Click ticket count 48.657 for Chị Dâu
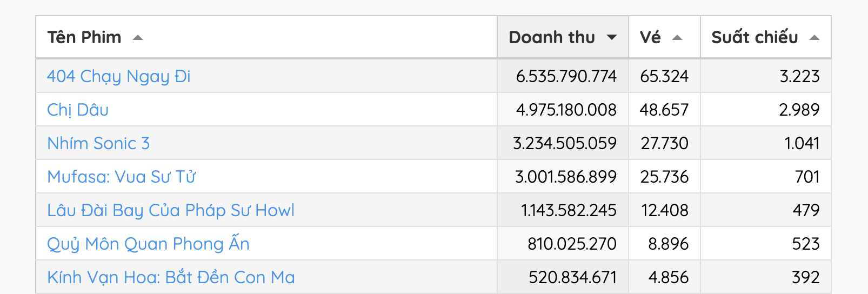Viewport: 868px width, 294px height. 664,110
